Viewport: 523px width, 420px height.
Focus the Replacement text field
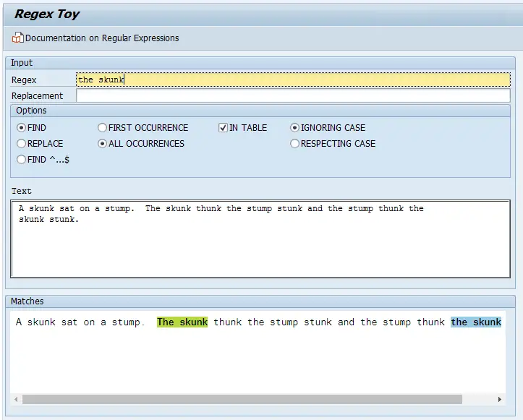pyautogui.click(x=292, y=95)
